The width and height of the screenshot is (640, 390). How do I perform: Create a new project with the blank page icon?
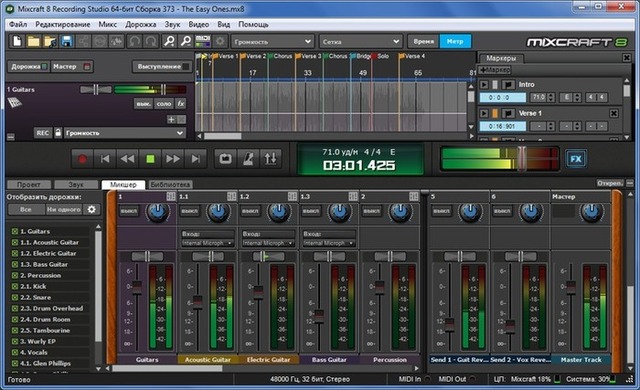pos(17,41)
